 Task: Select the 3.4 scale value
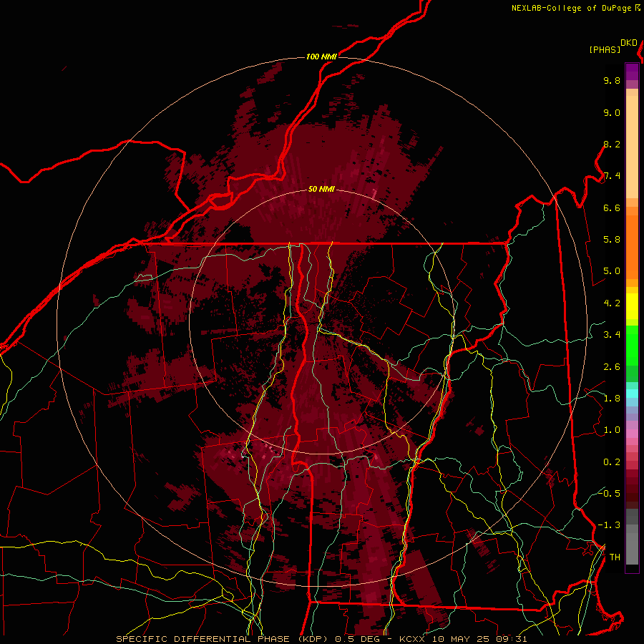[x=612, y=335]
